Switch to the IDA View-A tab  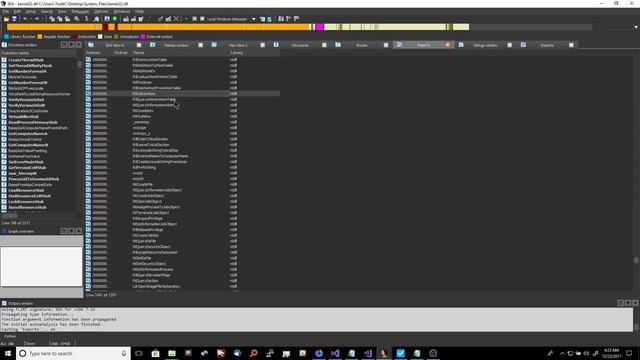pyautogui.click(x=115, y=45)
